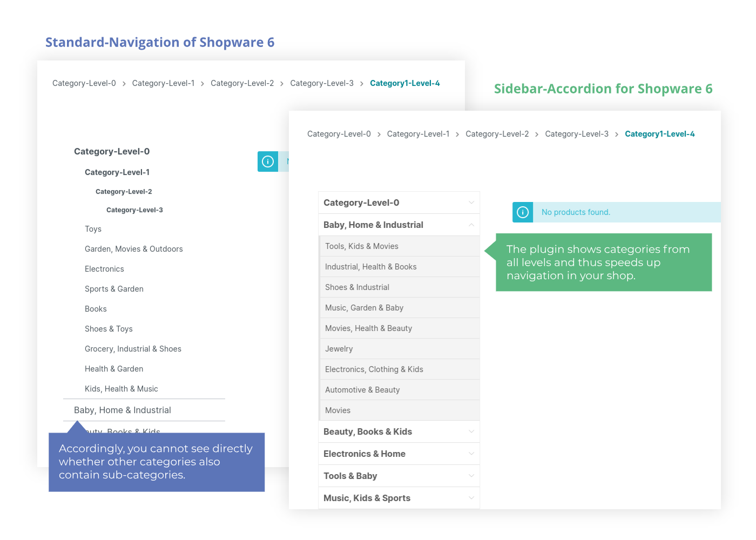Expand Music, Kids & Sports chevron

(471, 498)
